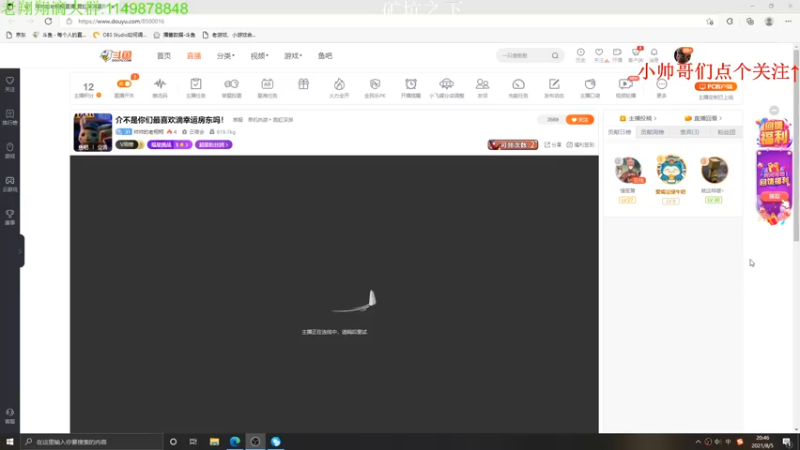Go to 首页 in the navigation bar
Screen dimensions: 800x450
(x=164, y=56)
